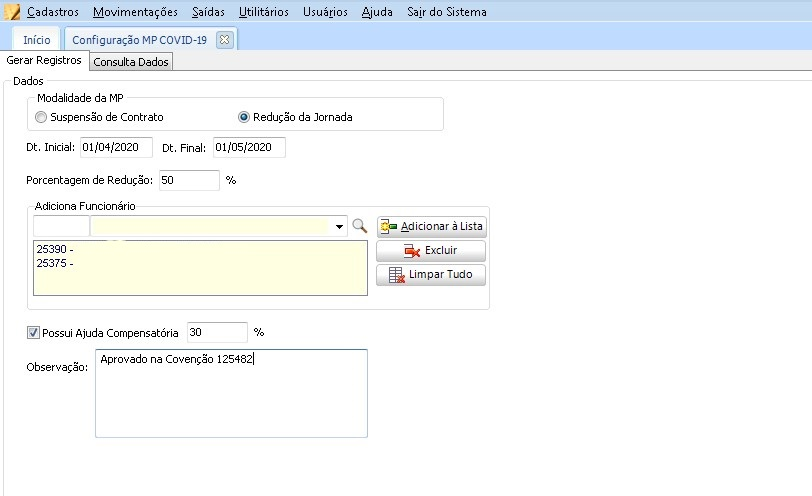Viewport: 812px width, 496px height.
Task: Open the Movimentações menu
Action: [x=135, y=12]
